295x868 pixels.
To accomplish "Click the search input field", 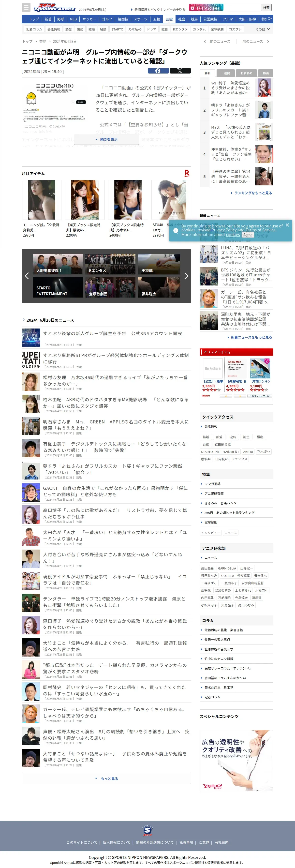I will [243, 7].
